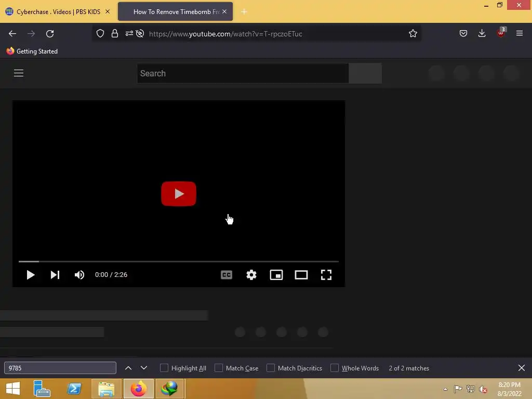Launch PowerShell from taskbar
Image resolution: width=532 pixels, height=399 pixels.
point(74,389)
